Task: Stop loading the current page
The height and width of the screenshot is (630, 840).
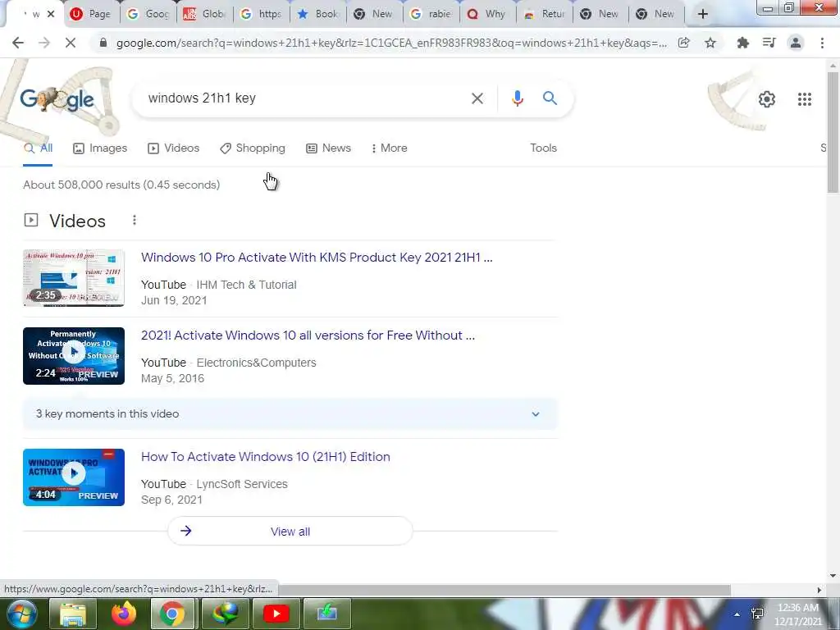Action: [x=71, y=43]
